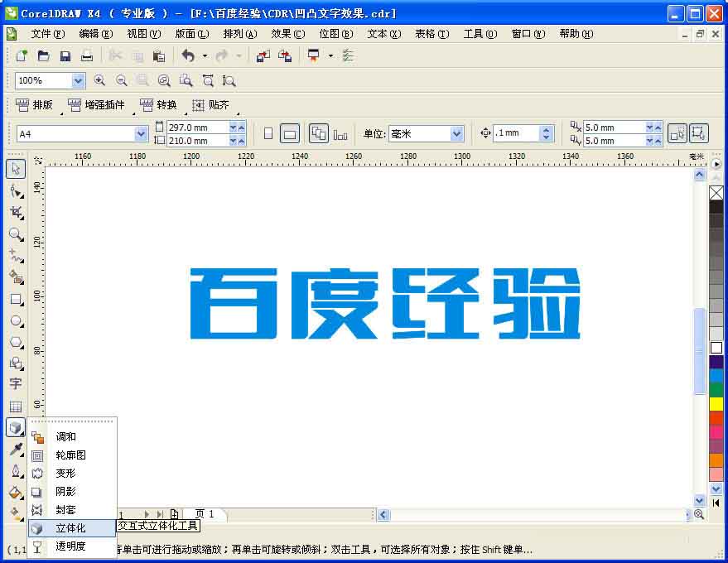Viewport: 728px width, 563px height.
Task: Select the Text tool (字)
Action: [x=15, y=384]
